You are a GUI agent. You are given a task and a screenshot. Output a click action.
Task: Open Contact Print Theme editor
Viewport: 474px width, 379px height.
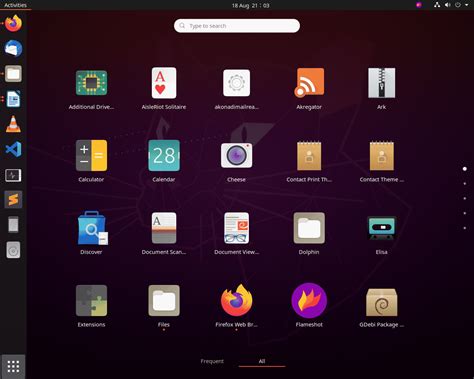point(309,156)
